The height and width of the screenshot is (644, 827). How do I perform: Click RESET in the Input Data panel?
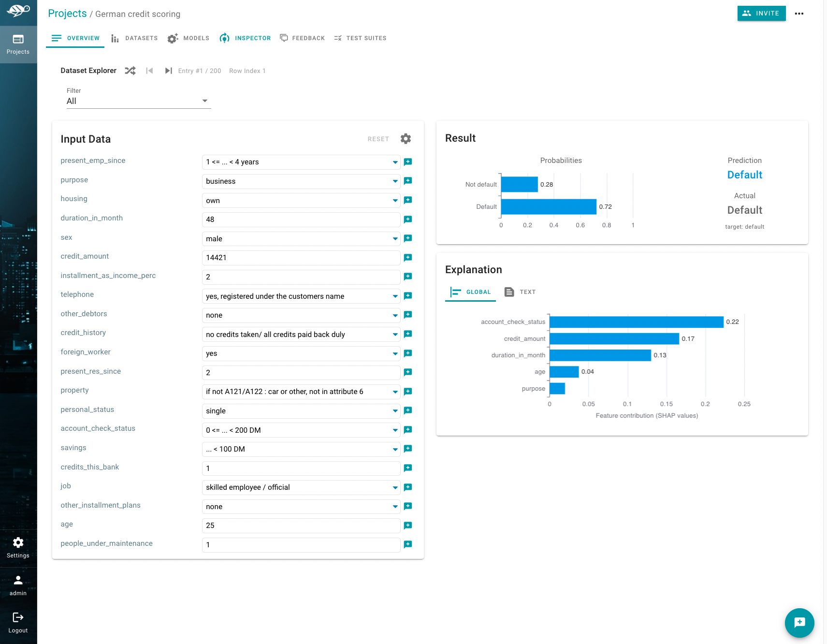(378, 139)
